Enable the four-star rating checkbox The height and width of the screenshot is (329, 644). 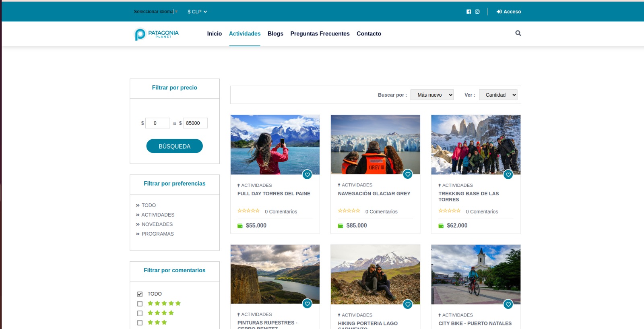pos(140,313)
